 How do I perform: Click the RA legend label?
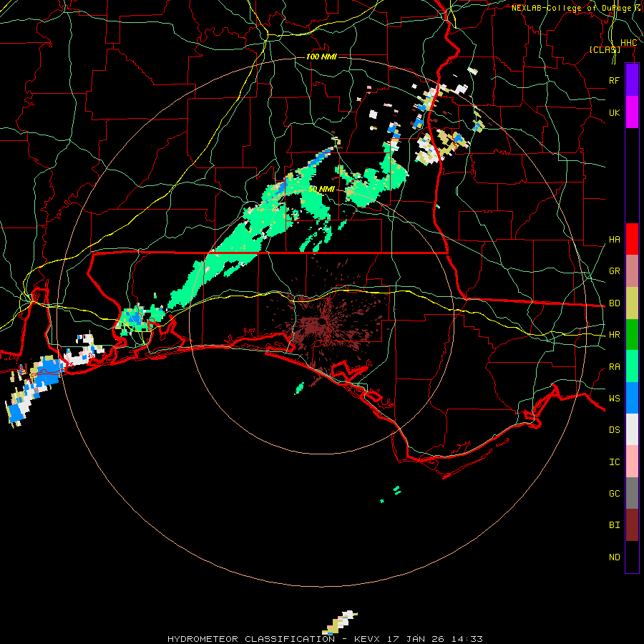[614, 367]
